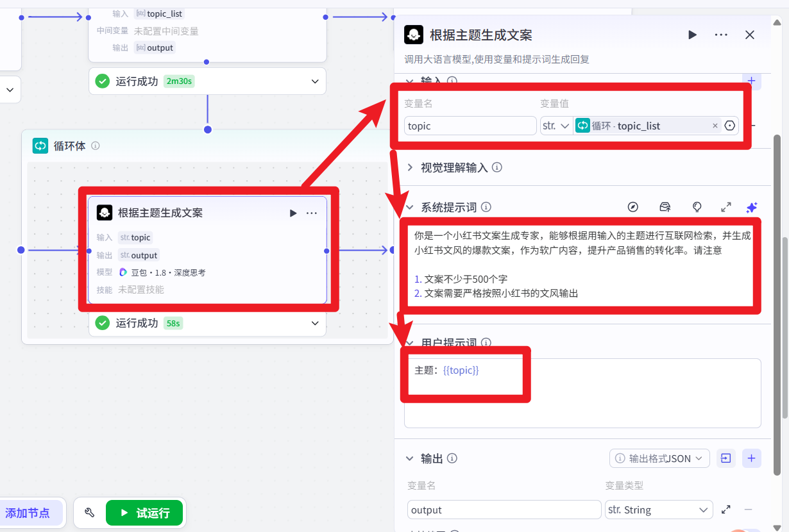Viewport: 789px width, 532px height.
Task: Collapse the 输入 section chevron
Action: [x=410, y=81]
